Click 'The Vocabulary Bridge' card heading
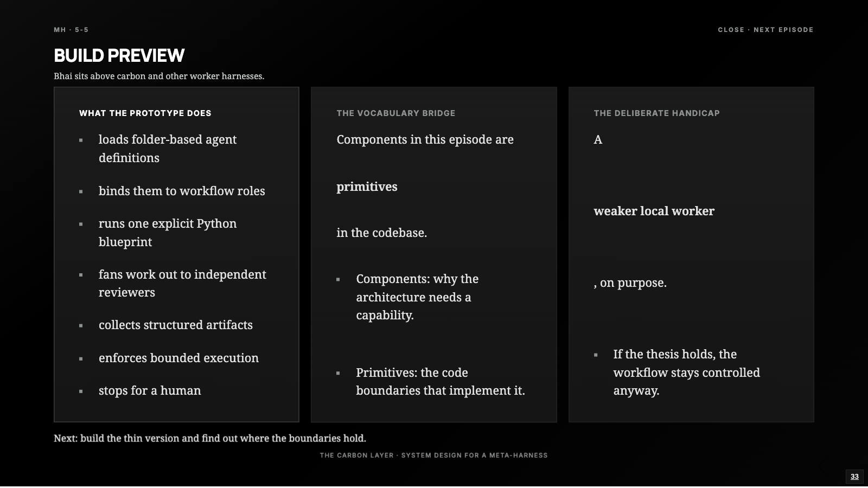Image resolution: width=868 pixels, height=488 pixels. tap(396, 113)
